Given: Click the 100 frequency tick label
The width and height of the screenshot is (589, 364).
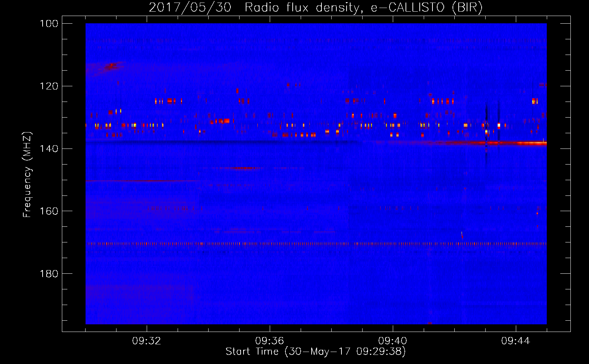Looking at the screenshot, I should [x=49, y=24].
